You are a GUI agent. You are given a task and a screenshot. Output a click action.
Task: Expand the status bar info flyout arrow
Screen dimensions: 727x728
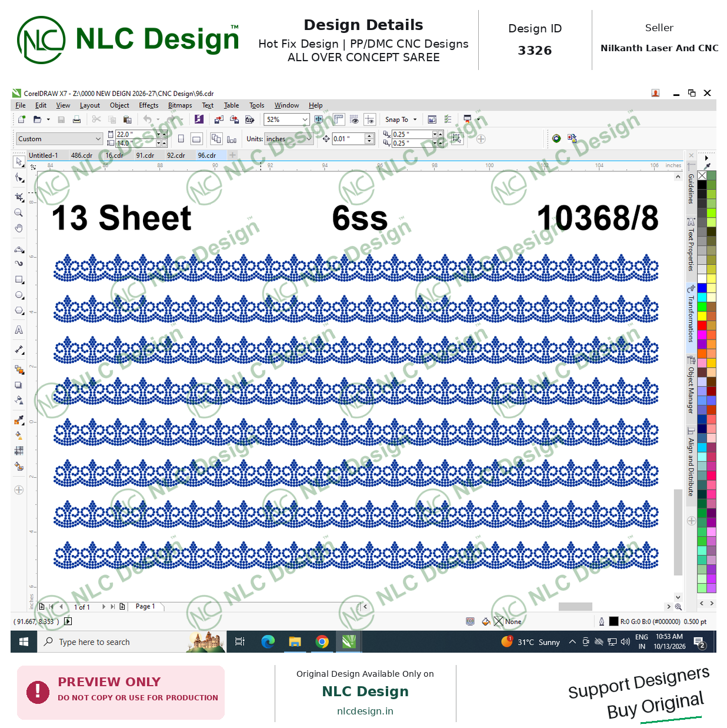pos(68,621)
